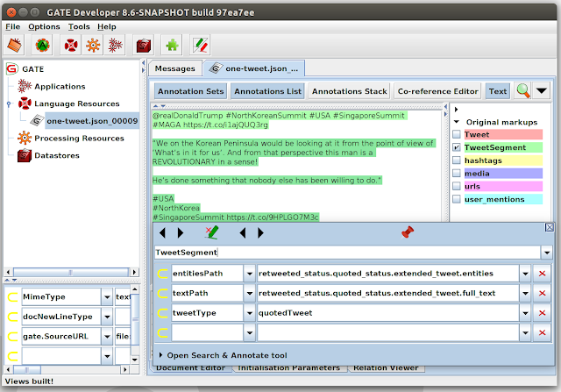Open the Options menu
Image resolution: width=561 pixels, height=392 pixels.
pos(44,27)
